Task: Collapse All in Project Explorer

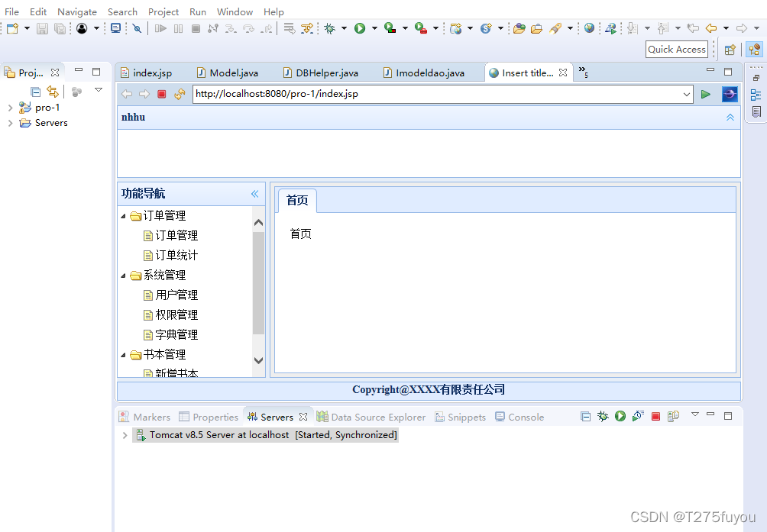Action: [35, 92]
